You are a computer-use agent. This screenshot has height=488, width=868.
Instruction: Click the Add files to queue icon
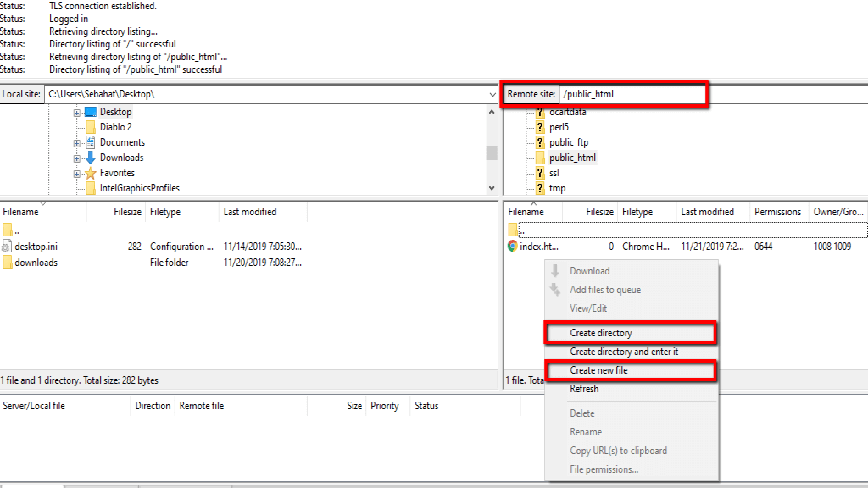pyautogui.click(x=555, y=290)
